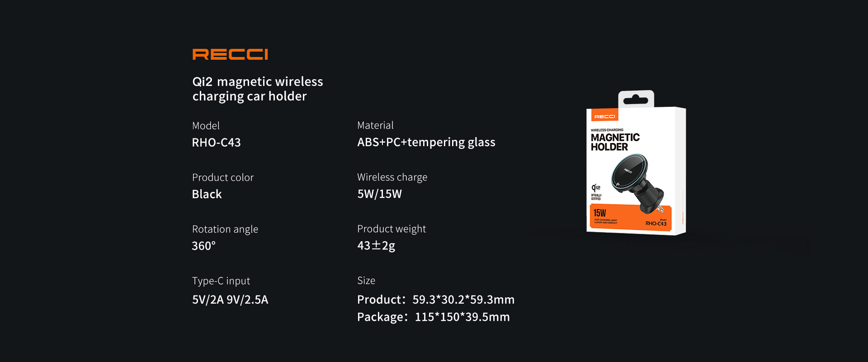This screenshot has width=868, height=362.
Task: Click the orange RECCI brand logo
Action: 230,54
